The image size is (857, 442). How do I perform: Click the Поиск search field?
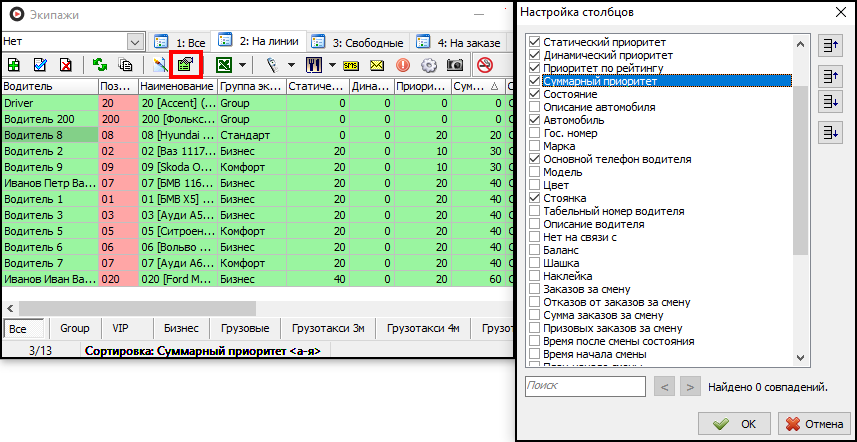coord(585,386)
